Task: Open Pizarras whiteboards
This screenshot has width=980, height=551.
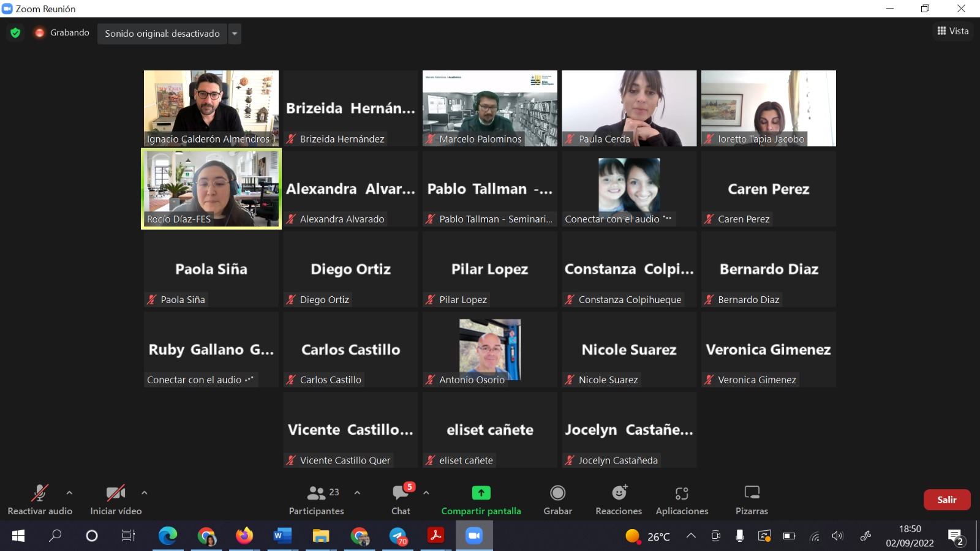Action: click(x=752, y=500)
